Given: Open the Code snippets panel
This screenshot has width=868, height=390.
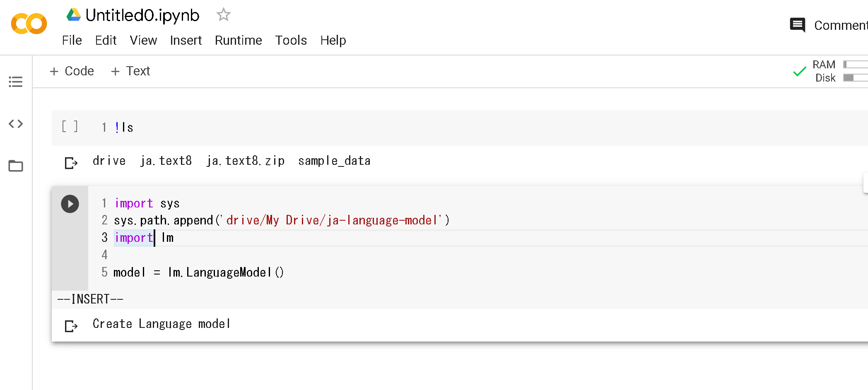Looking at the screenshot, I should click(x=15, y=123).
